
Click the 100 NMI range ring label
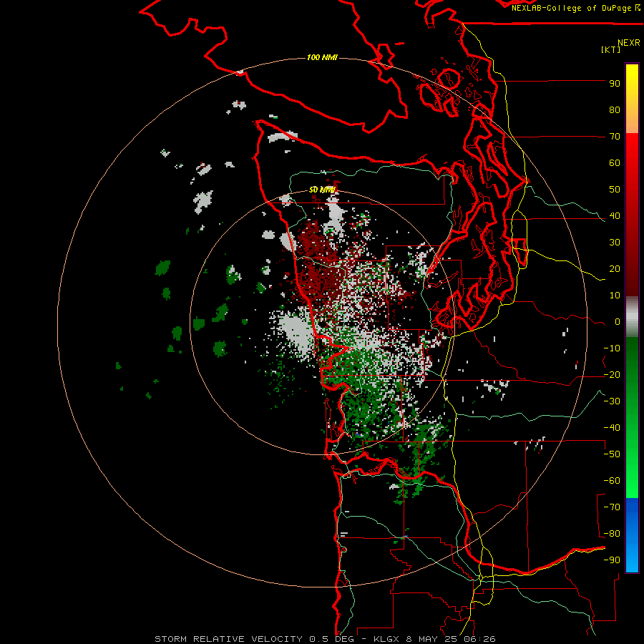[x=322, y=57]
